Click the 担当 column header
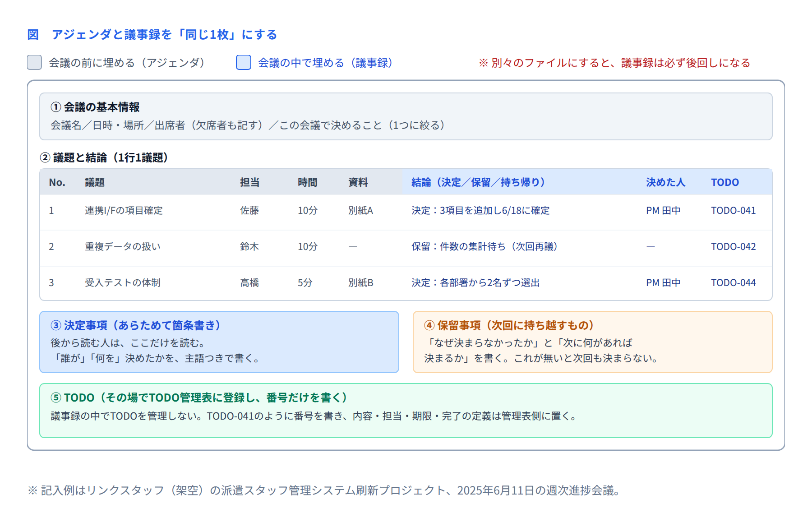The height and width of the screenshot is (527, 812). 249,182
